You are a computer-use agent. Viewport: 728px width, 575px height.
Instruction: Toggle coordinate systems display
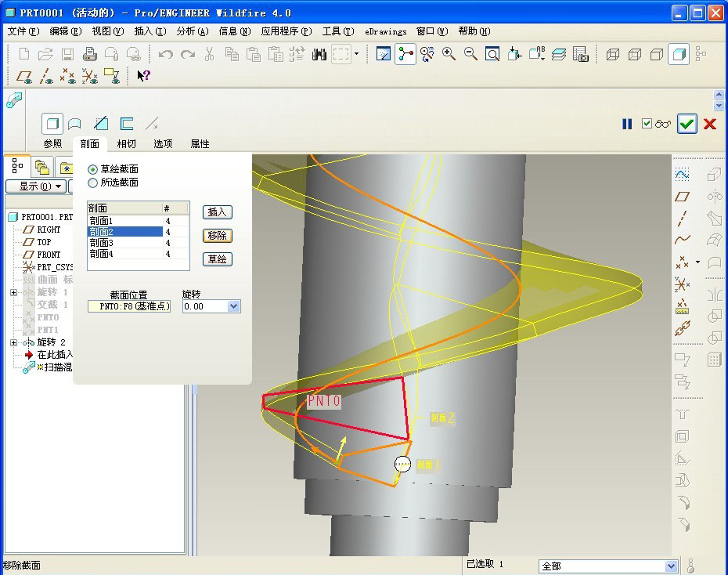89,76
